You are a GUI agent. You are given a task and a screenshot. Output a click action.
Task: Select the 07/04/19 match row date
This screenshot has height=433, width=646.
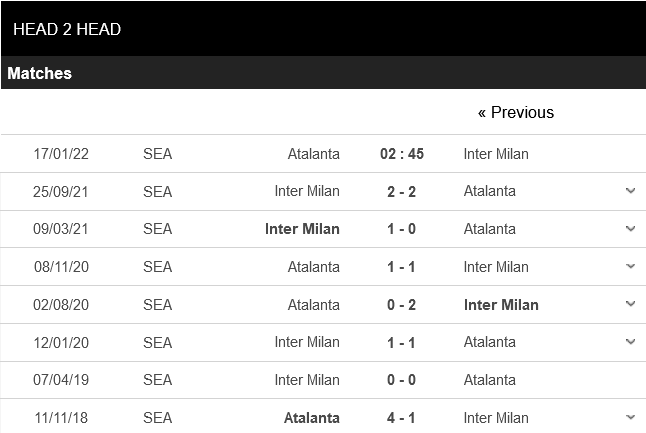point(61,380)
